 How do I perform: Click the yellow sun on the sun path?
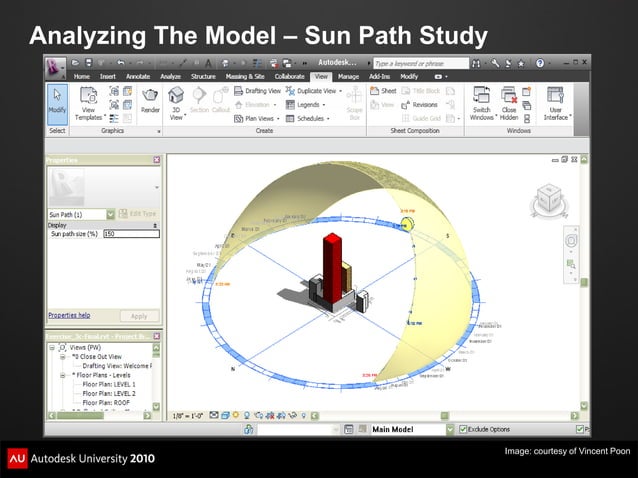pos(406,225)
